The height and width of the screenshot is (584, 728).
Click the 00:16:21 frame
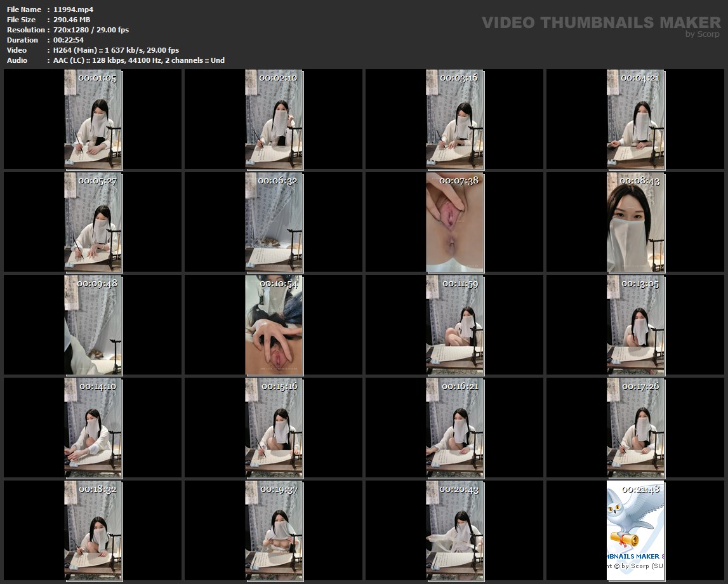point(455,428)
